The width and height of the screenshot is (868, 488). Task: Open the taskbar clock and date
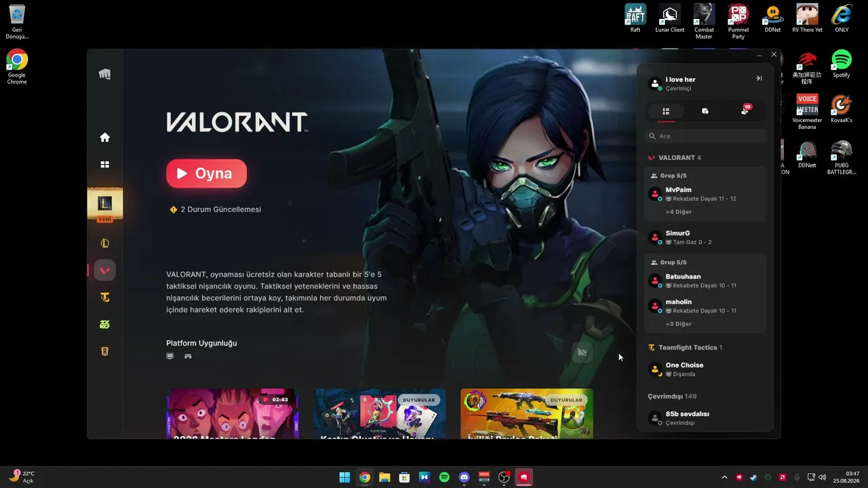click(x=846, y=476)
